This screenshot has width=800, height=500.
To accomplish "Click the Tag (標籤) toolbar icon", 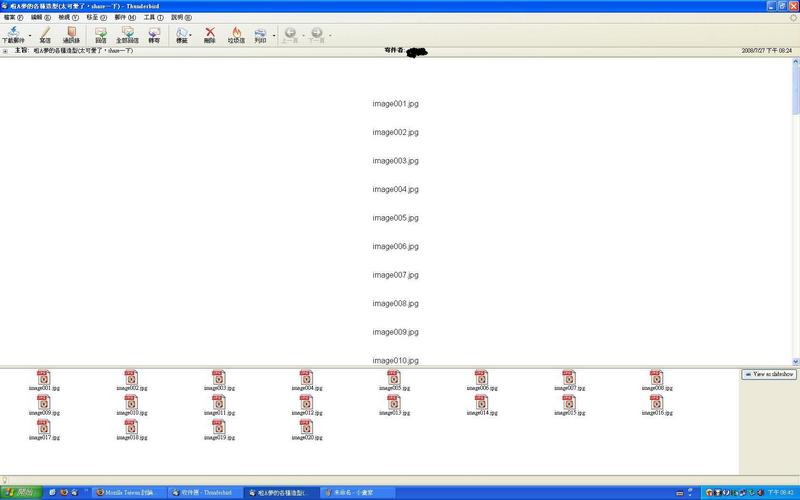I will pyautogui.click(x=182, y=32).
